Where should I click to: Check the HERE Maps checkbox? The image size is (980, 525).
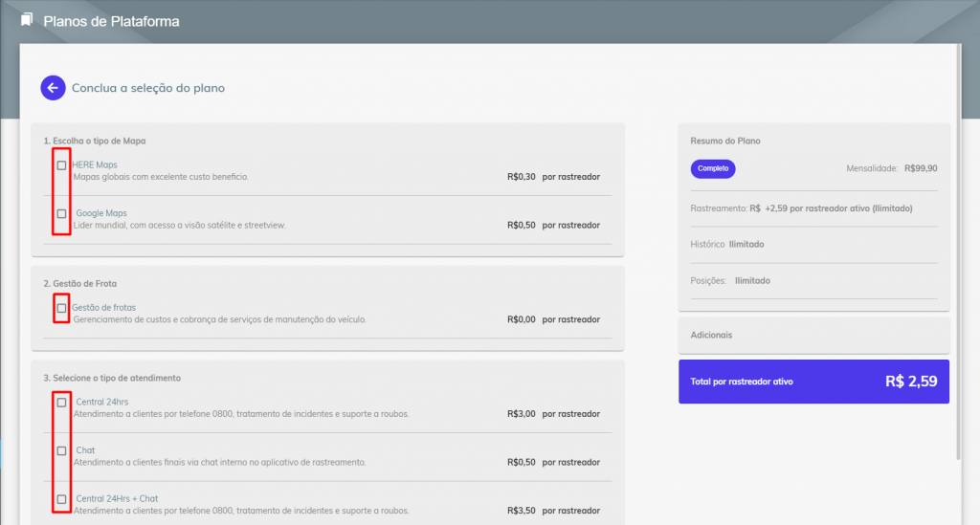pyautogui.click(x=61, y=165)
